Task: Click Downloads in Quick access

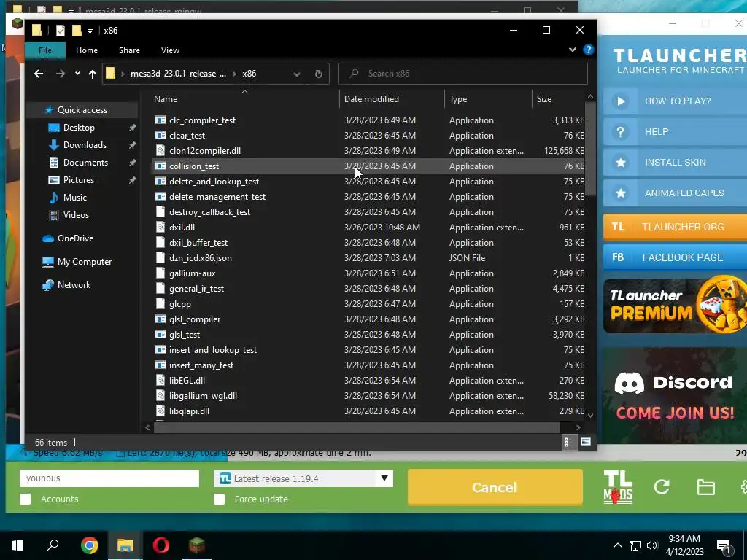Action: coord(85,145)
